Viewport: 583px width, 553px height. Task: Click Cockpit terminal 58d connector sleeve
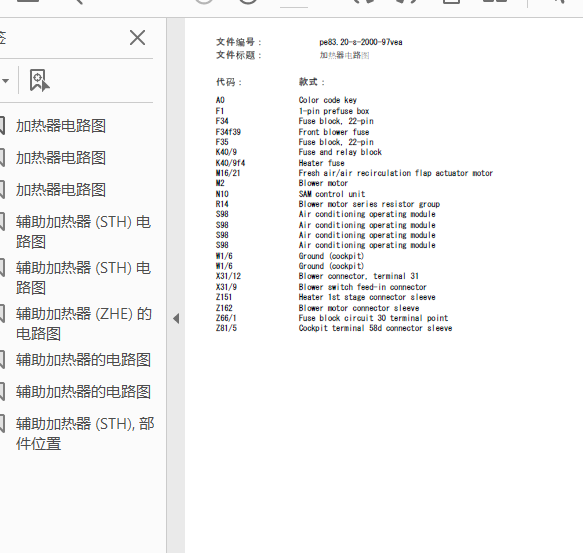click(x=376, y=328)
